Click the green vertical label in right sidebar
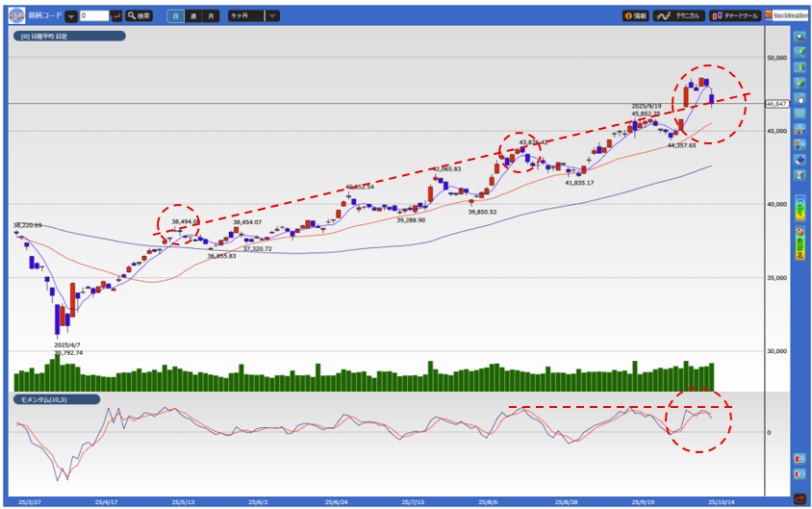This screenshot has height=509, width=812. (x=799, y=209)
